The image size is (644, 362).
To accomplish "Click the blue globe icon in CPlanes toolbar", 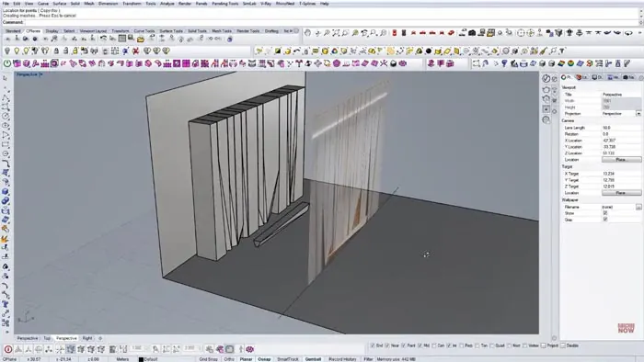I will pyautogui.click(x=230, y=39).
